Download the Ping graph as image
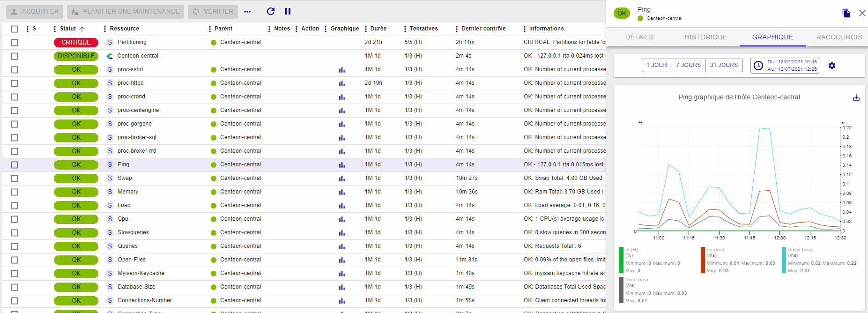The width and height of the screenshot is (868, 313). pos(856,97)
